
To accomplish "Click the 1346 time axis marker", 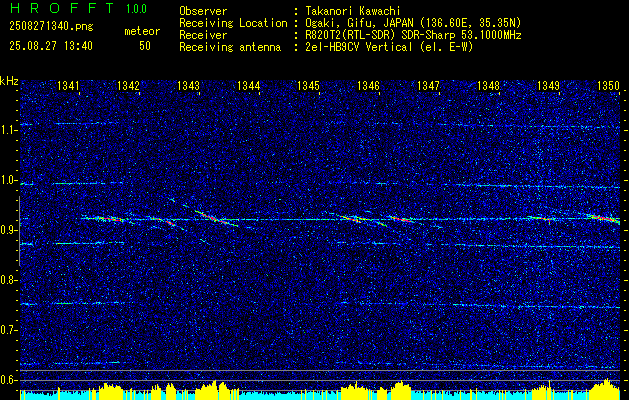I will 368,85.
